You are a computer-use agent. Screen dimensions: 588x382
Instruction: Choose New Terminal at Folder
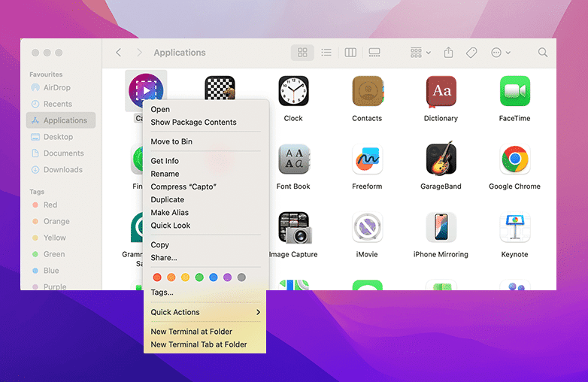click(205, 332)
